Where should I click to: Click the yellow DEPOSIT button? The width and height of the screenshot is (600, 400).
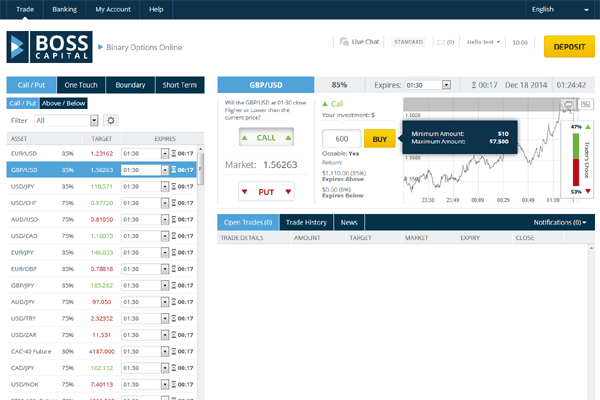[x=568, y=45]
